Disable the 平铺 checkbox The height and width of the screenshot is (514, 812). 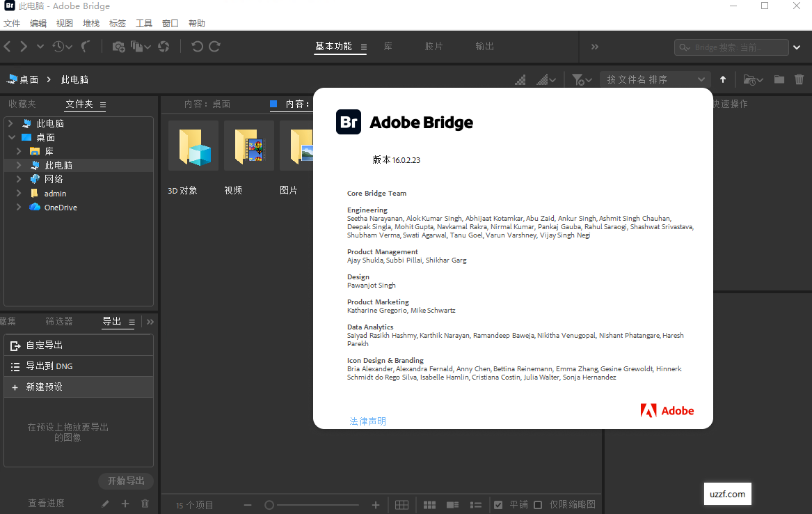tap(498, 504)
